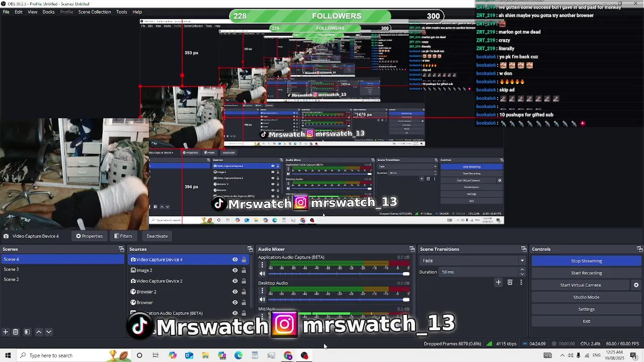Open Outlook from taskbar
This screenshot has height=362, width=644.
click(x=189, y=355)
